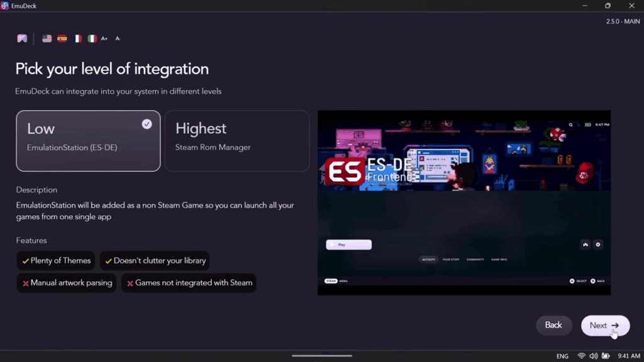The height and width of the screenshot is (362, 644).
Task: Choose the French flag language icon
Action: (77, 38)
